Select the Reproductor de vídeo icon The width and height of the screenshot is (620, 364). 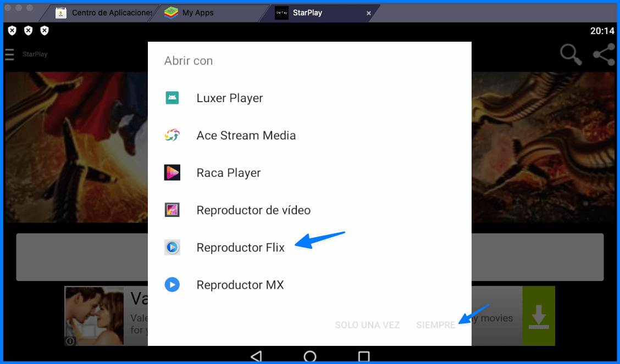click(x=172, y=210)
